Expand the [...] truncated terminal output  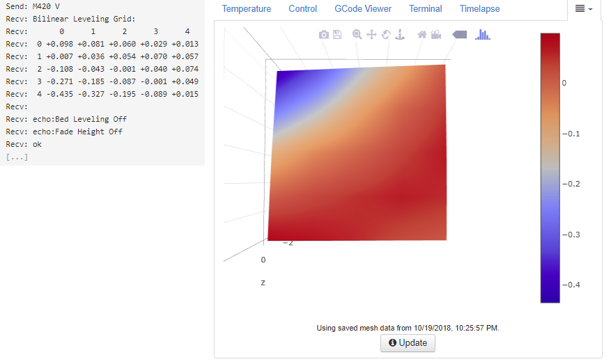pos(17,157)
